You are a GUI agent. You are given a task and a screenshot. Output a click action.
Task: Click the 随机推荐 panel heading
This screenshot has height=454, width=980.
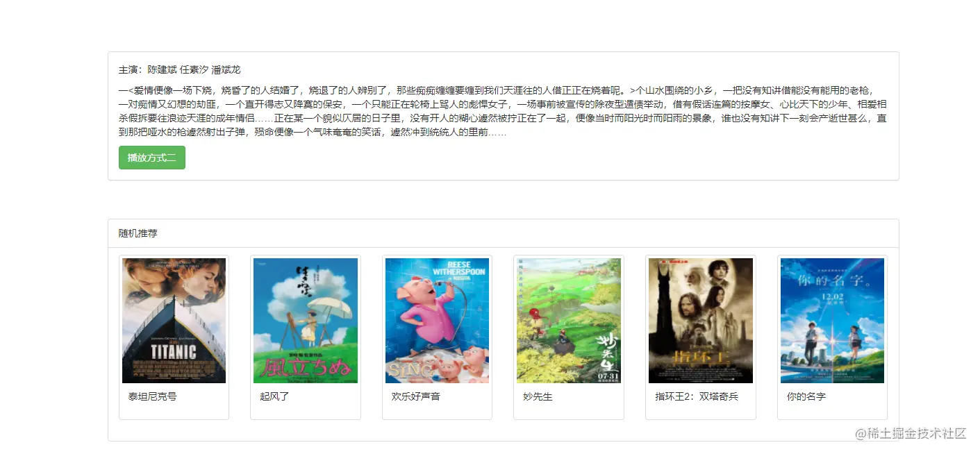(x=138, y=233)
